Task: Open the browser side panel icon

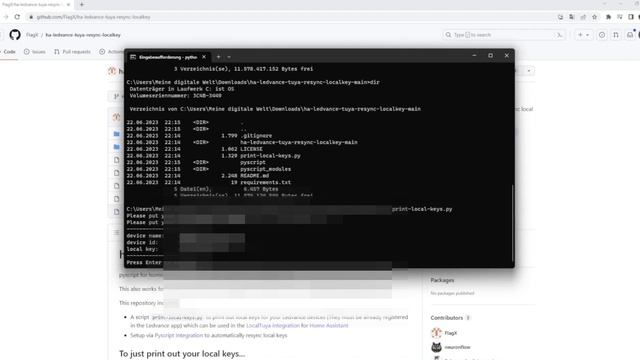Action: [631, 17]
